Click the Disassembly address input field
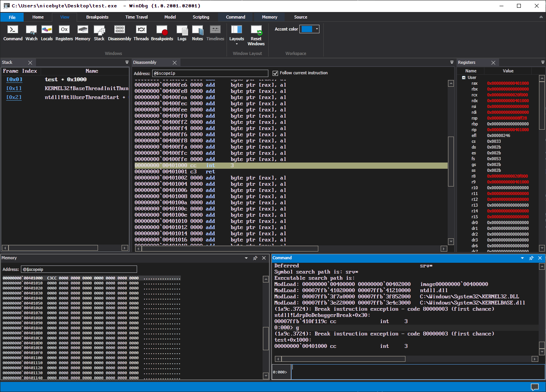Image resolution: width=546 pixels, height=392 pixels. 210,73
